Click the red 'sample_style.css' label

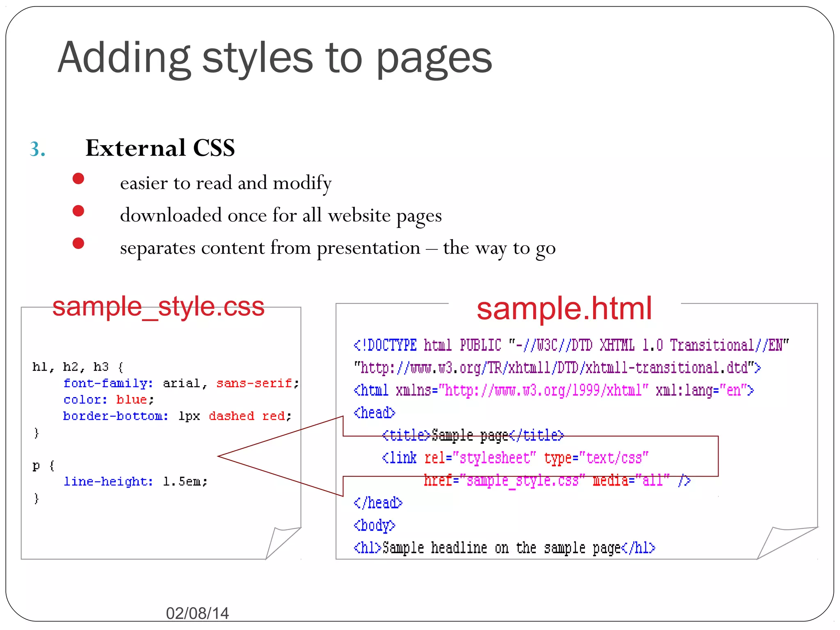coord(158,306)
